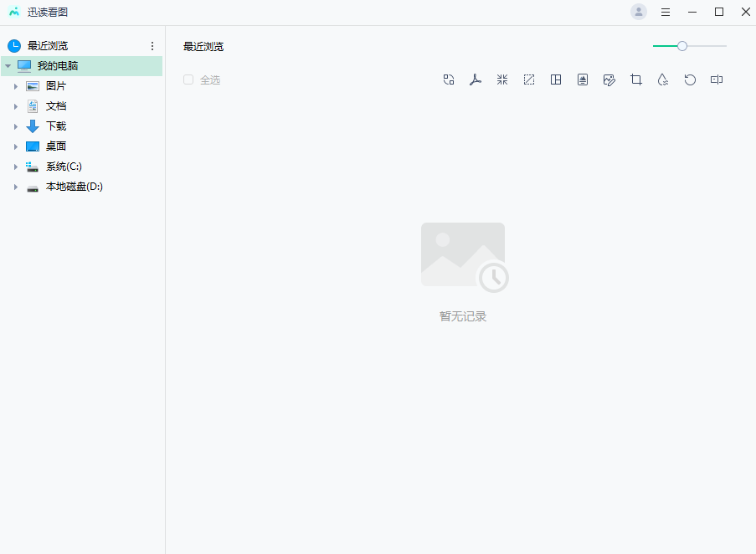Select 我的电脑 in the sidebar
The height and width of the screenshot is (554, 756).
tap(81, 66)
